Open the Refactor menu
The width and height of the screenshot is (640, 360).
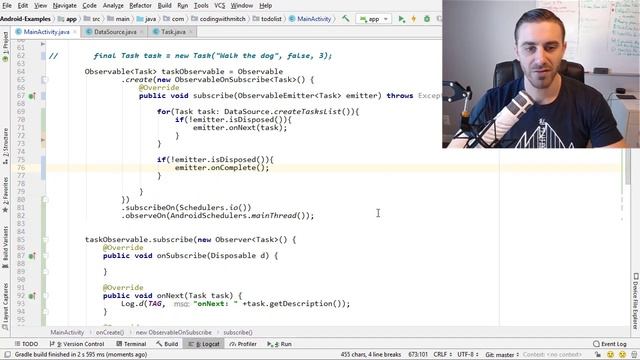pos(140,5)
